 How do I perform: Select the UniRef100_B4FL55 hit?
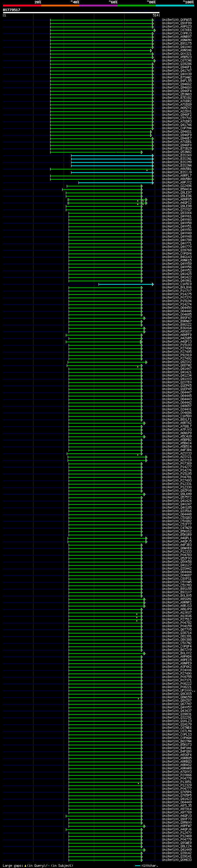tap(177, 81)
